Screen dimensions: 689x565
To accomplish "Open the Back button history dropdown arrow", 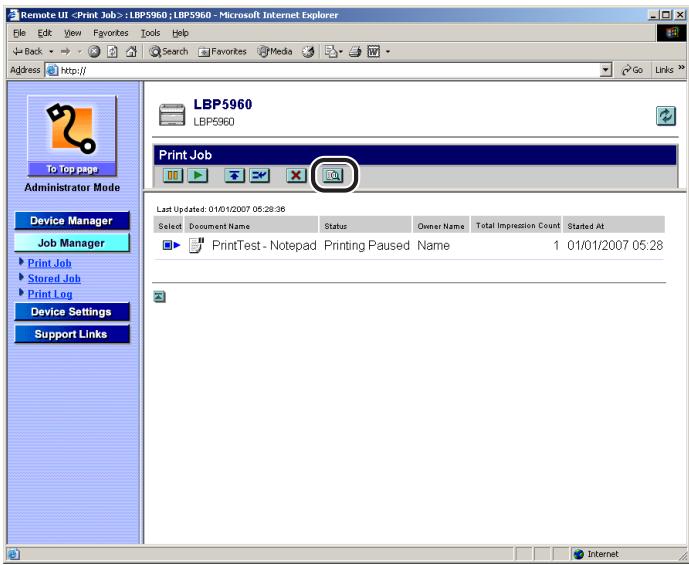I will pos(51,52).
